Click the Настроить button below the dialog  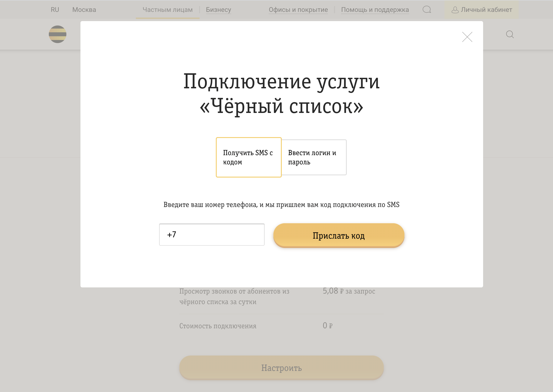(281, 368)
